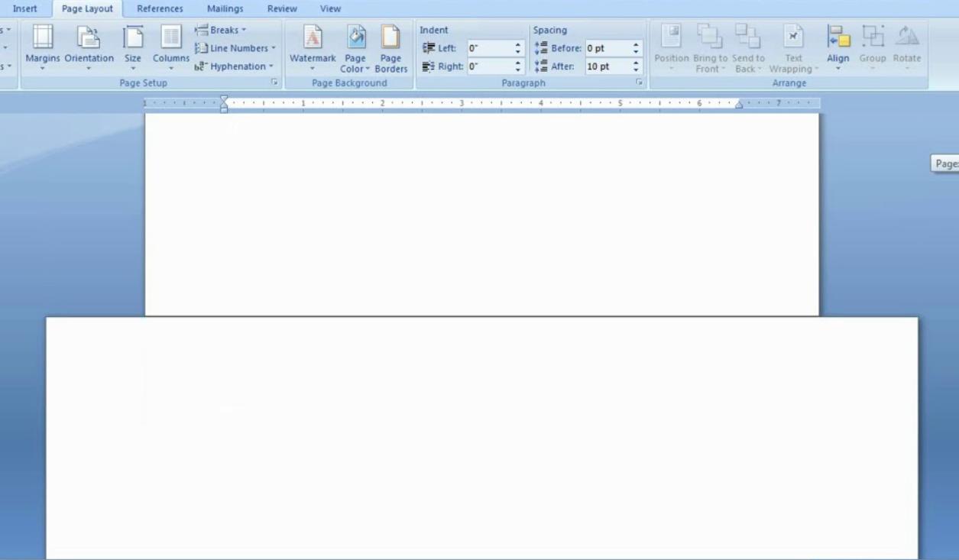Adjust Spacing Before value with spinner
This screenshot has height=560, width=959.
click(636, 48)
